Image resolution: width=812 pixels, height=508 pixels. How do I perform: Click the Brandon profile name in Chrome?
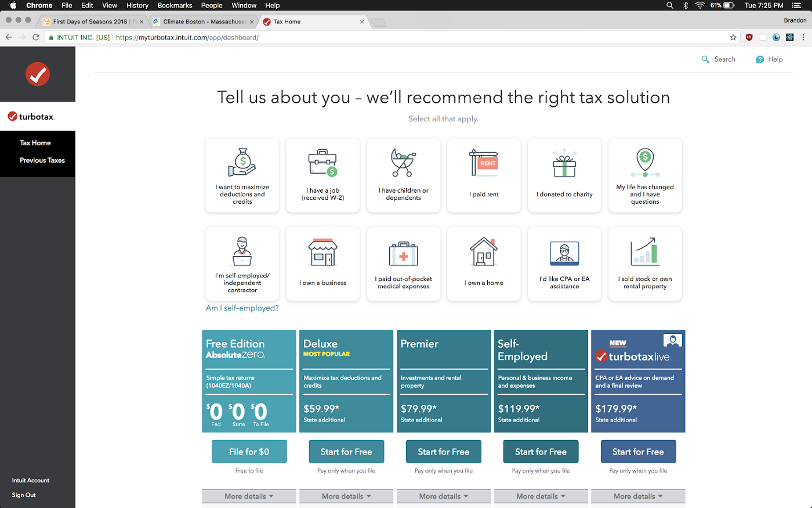(795, 20)
